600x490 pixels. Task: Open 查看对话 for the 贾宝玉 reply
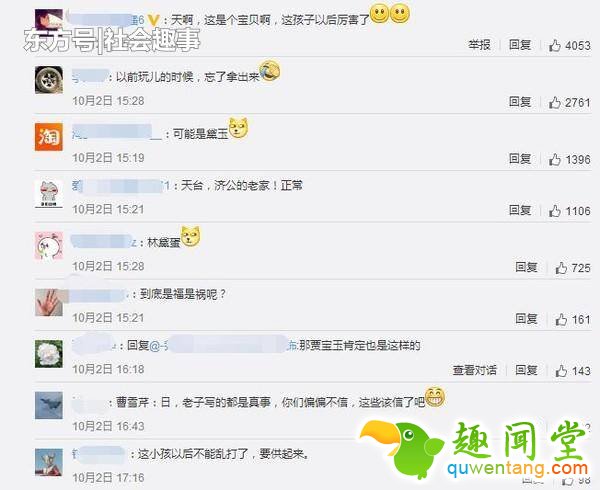pos(475,370)
